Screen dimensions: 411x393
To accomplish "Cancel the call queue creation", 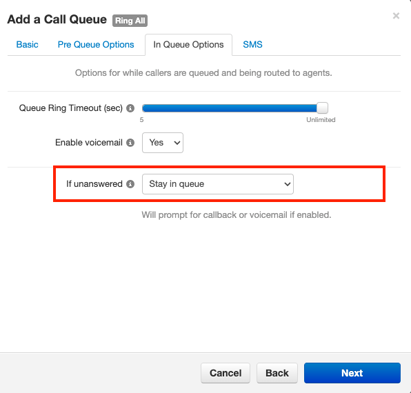I will 225,373.
